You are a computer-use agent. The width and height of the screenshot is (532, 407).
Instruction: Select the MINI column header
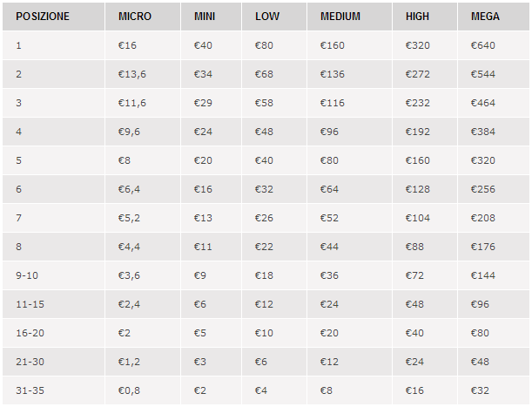pos(205,17)
